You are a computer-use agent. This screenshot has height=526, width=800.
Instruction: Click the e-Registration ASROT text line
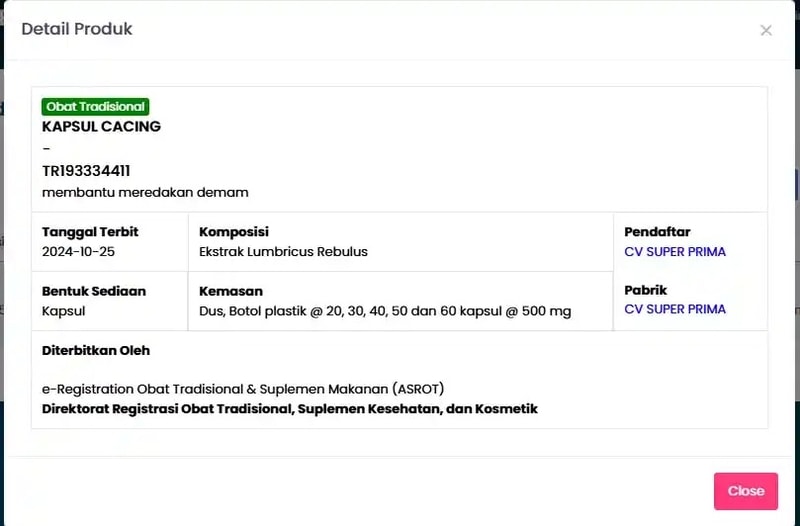[243, 389]
